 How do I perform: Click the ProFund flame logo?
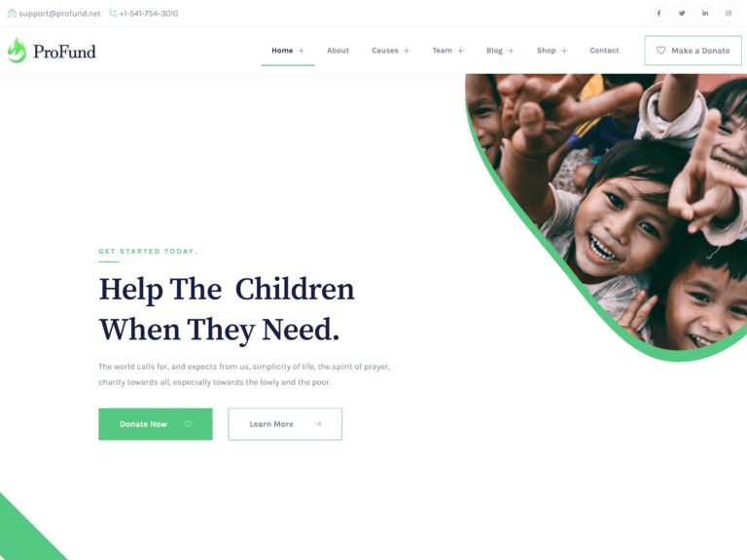[17, 51]
